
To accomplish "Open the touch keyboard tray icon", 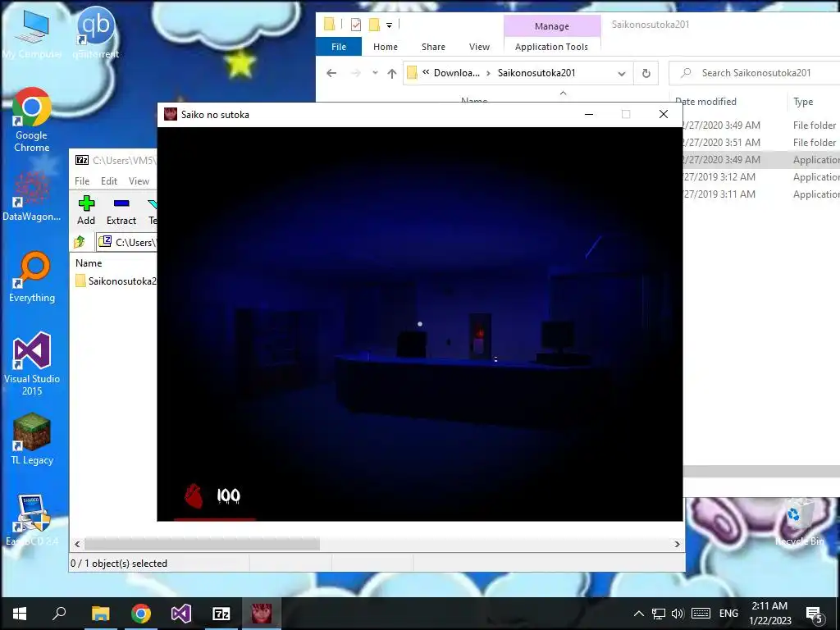I will pos(701,614).
